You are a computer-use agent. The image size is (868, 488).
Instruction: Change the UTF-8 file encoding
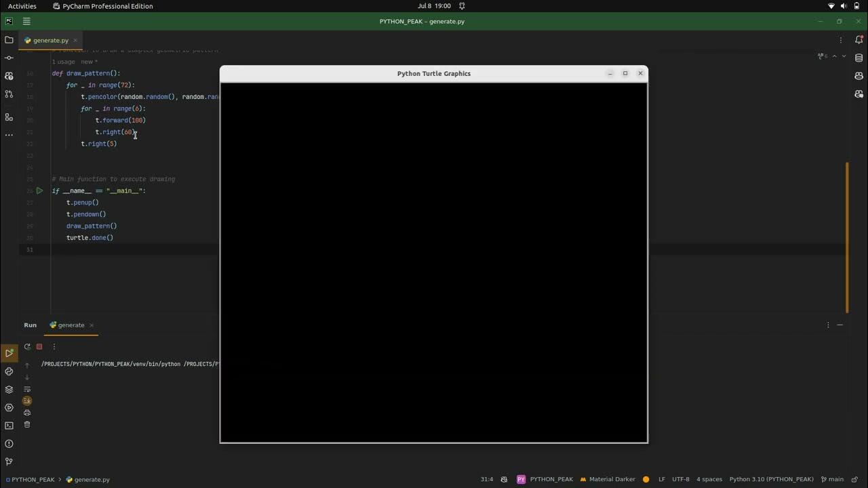pos(680,479)
